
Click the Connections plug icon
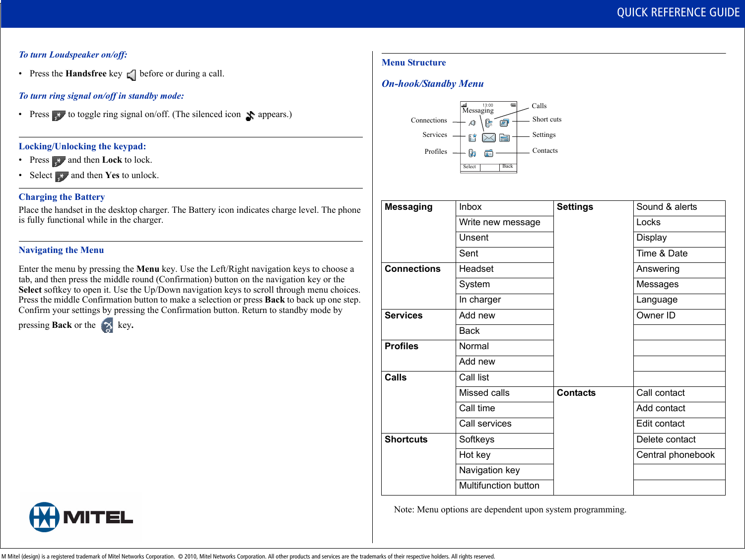[472, 123]
